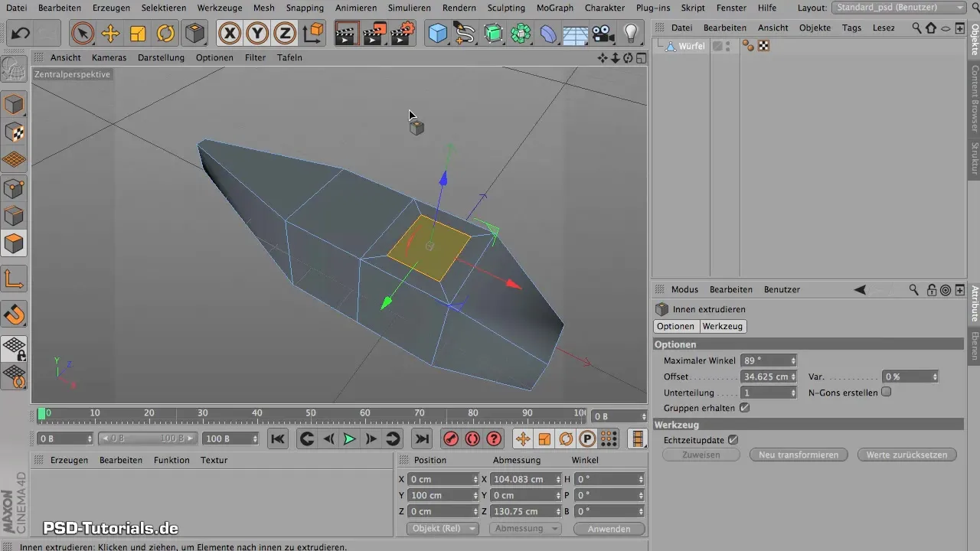Open the Layout dropdown
Viewport: 980px width, 551px height.
(x=898, y=8)
